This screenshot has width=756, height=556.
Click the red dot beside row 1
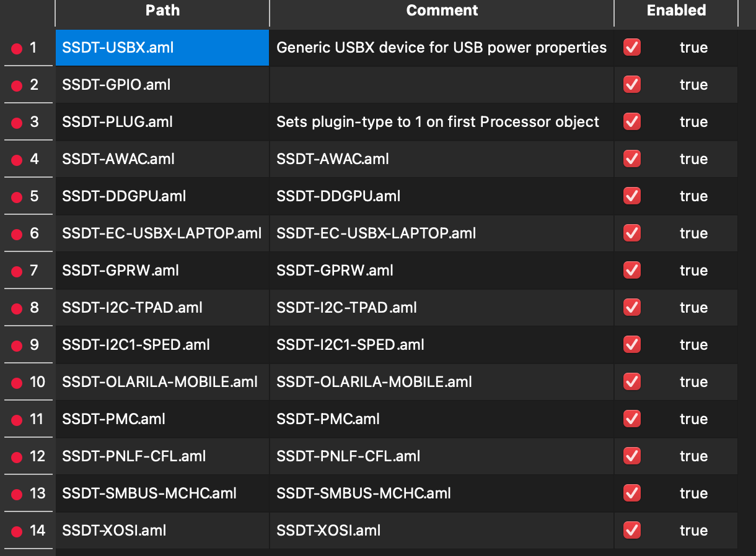pyautogui.click(x=17, y=48)
